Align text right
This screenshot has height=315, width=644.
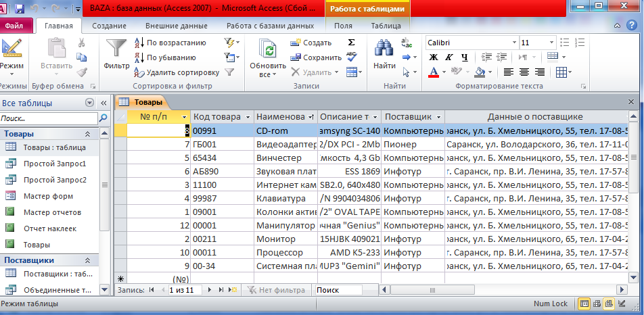tap(540, 72)
